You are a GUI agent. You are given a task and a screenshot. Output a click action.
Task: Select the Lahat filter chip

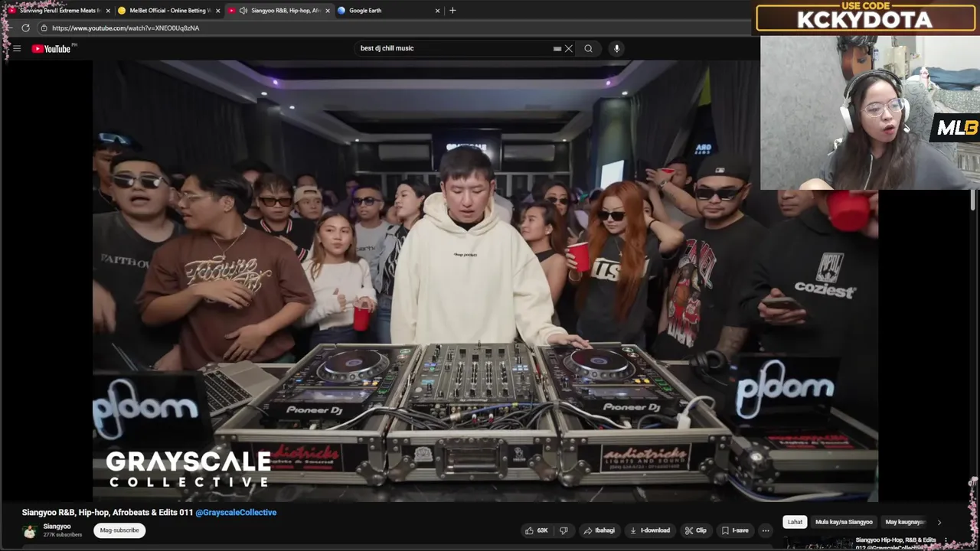[795, 522]
